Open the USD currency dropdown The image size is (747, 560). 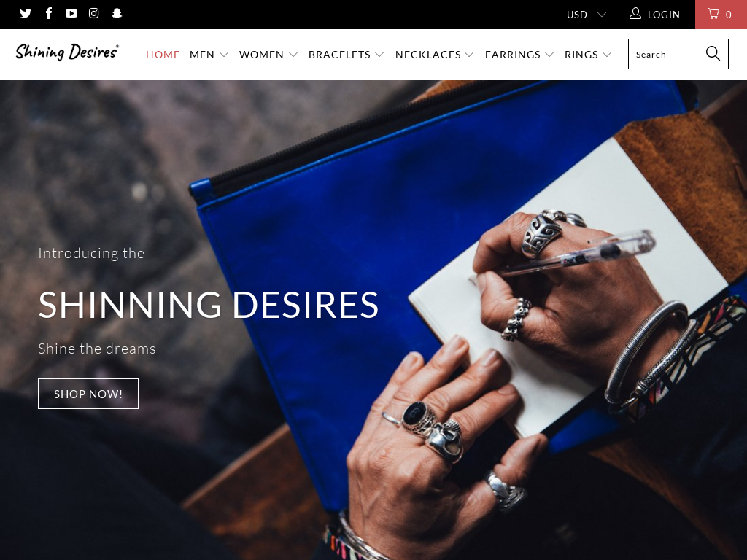[x=587, y=15]
